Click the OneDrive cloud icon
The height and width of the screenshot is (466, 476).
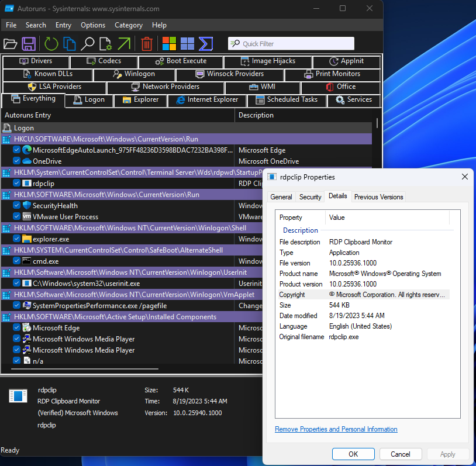pos(27,161)
